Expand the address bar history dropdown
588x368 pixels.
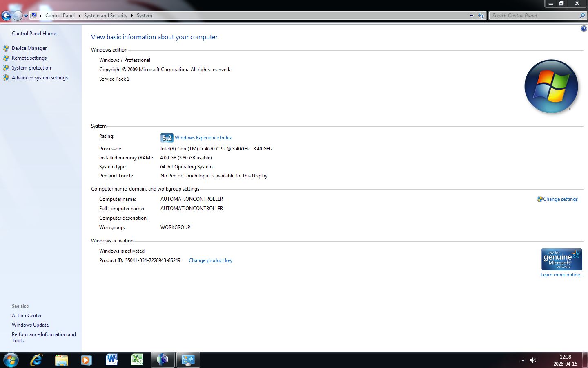(472, 16)
